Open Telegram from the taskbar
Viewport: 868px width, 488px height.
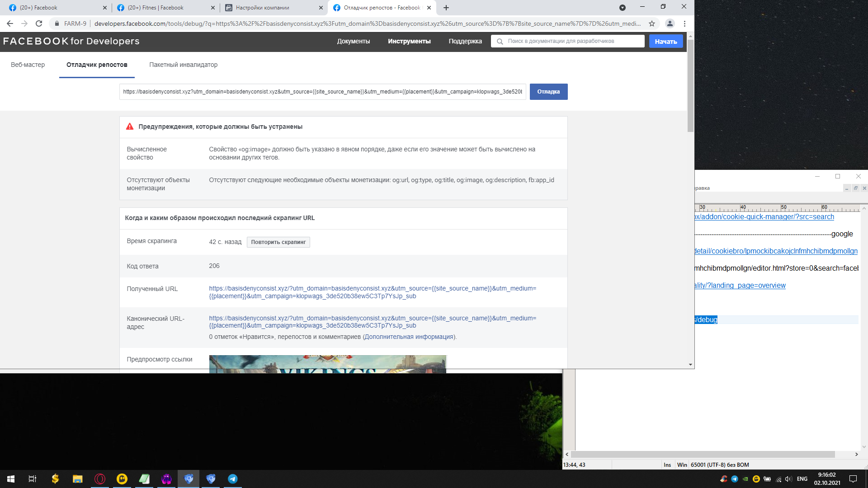click(233, 479)
